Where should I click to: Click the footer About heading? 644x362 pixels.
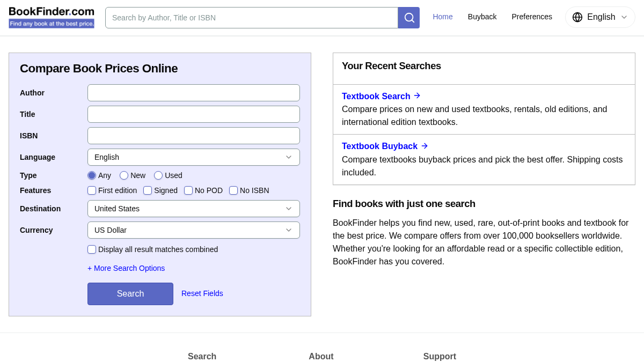point(321,356)
